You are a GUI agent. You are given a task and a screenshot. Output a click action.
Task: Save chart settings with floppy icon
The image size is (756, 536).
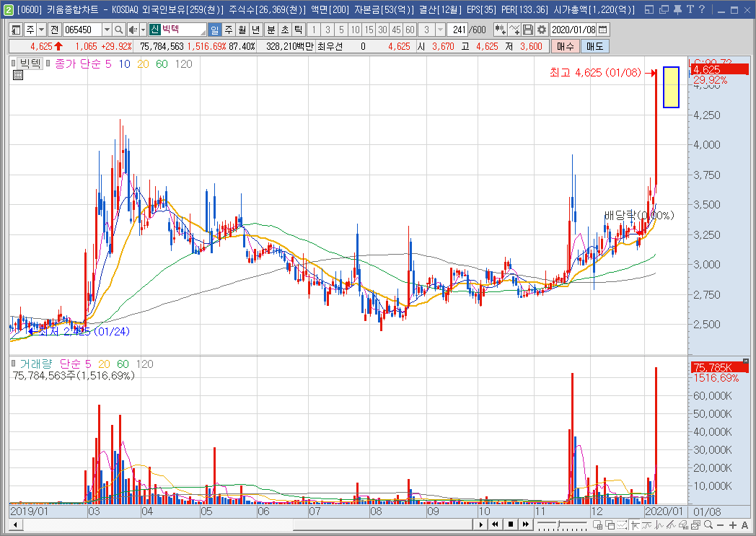click(528, 30)
